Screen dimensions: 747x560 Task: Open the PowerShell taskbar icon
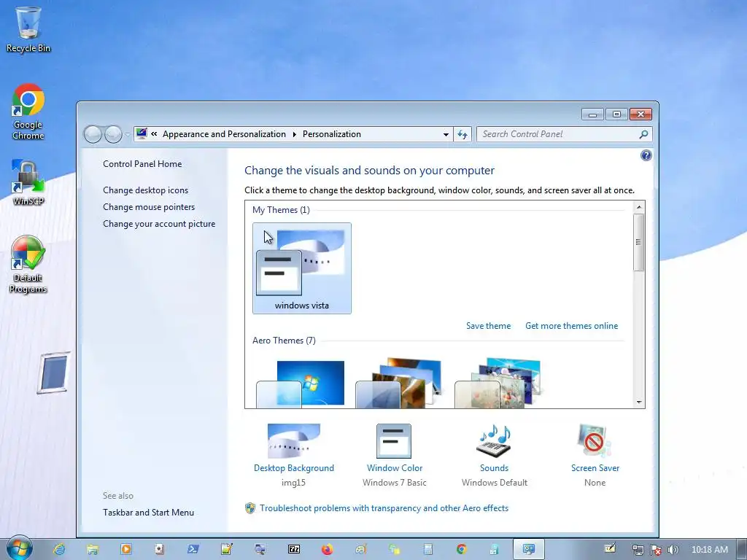pos(193,549)
